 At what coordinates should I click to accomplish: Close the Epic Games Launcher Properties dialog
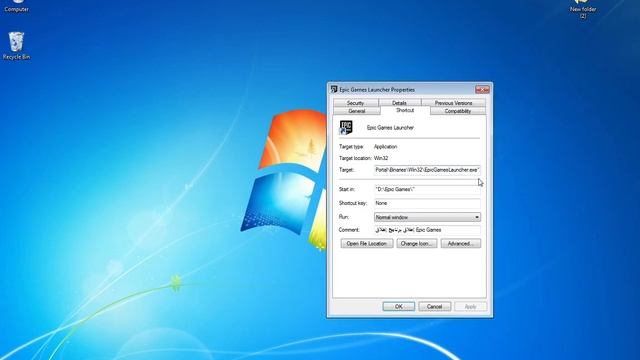click(x=482, y=89)
